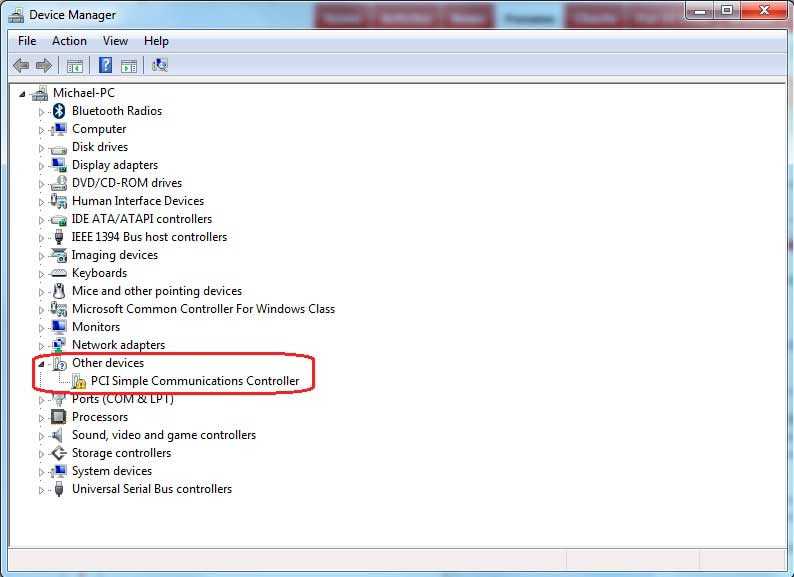Click the Back arrow toolbar icon
The width and height of the screenshot is (794, 577).
tap(21, 65)
